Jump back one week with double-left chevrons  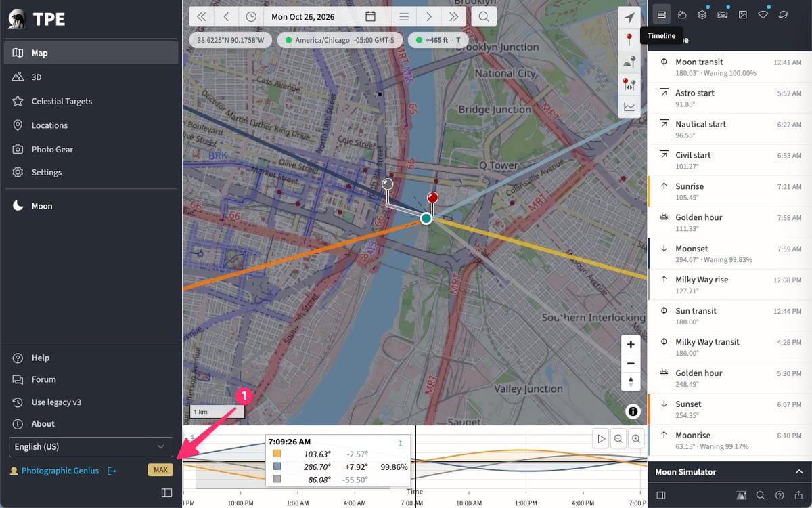[x=202, y=16]
